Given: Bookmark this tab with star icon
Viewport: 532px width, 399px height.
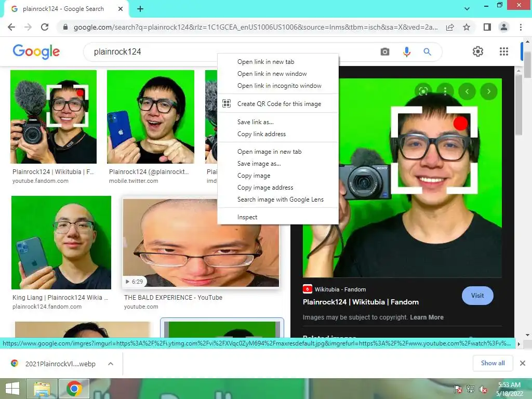Looking at the screenshot, I should click(467, 27).
